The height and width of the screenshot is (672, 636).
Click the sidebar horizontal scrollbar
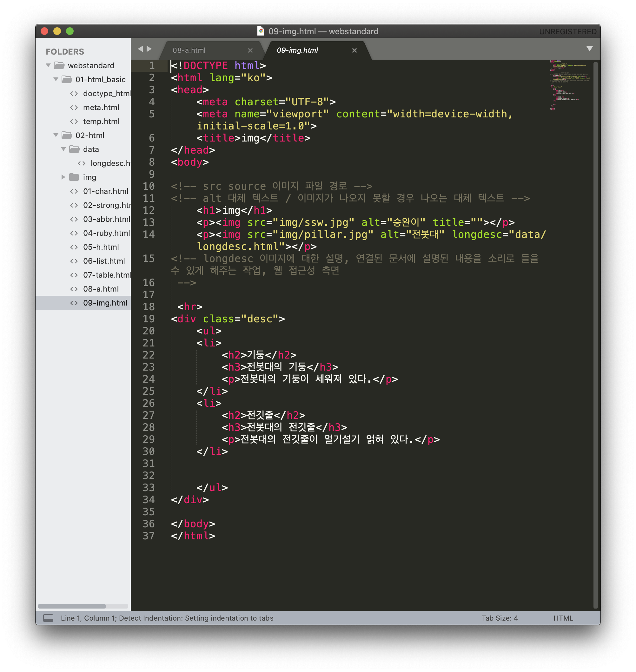tap(72, 606)
